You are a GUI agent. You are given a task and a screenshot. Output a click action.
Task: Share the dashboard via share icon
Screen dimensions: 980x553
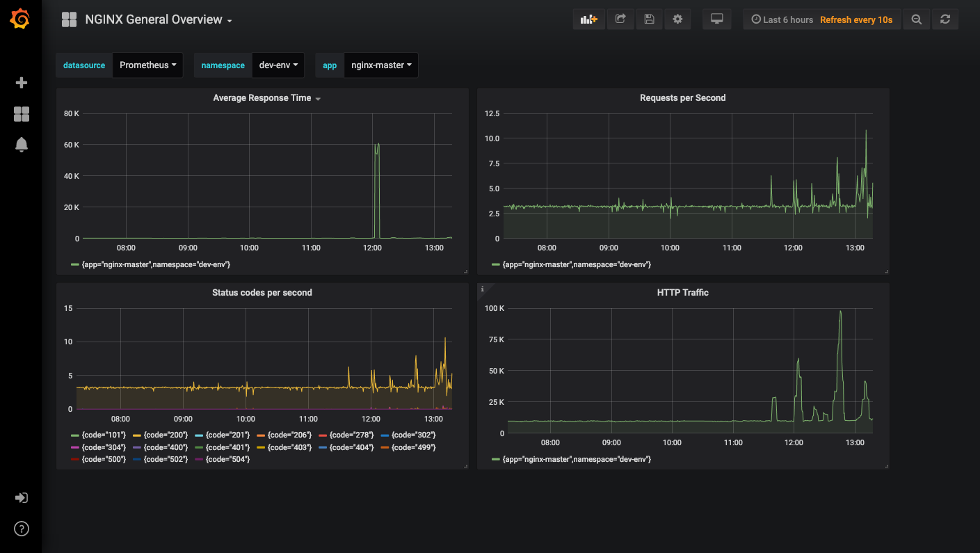coord(620,19)
